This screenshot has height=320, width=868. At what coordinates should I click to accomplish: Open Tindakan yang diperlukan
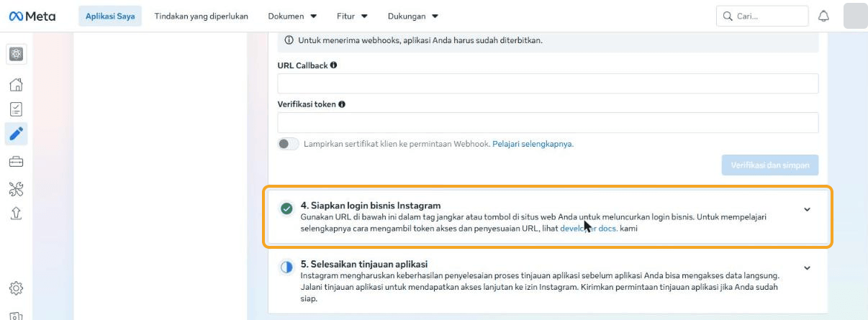(201, 16)
